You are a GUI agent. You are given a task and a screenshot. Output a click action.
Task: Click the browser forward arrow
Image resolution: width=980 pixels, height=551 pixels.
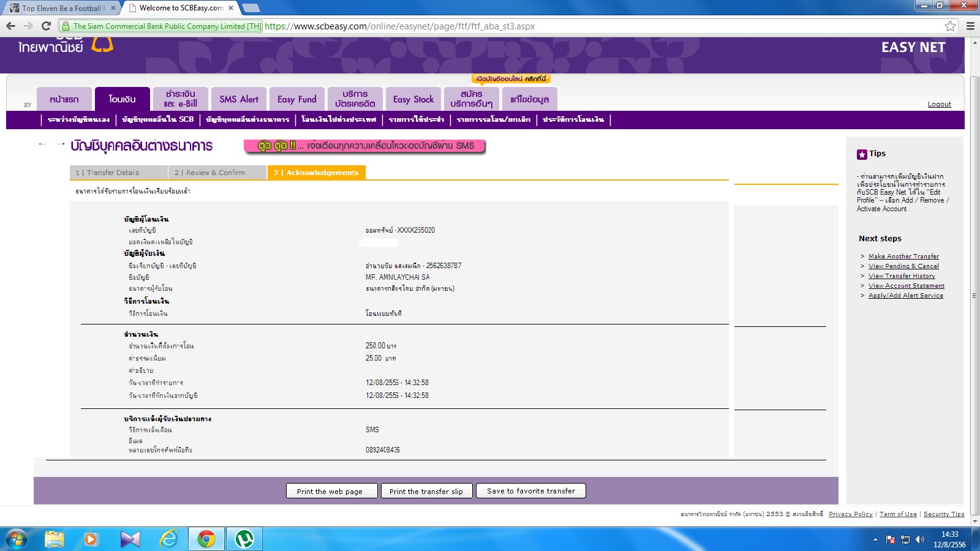tap(28, 26)
